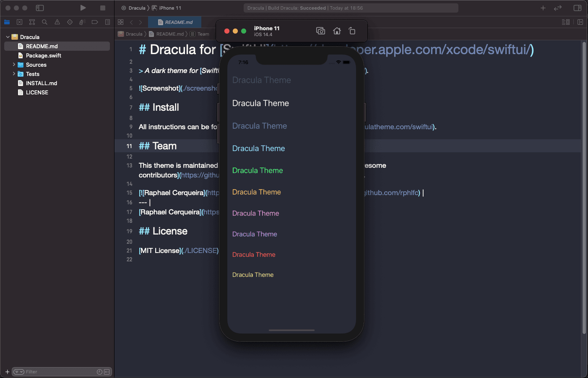Show the code review comparison view
The width and height of the screenshot is (588, 378).
pos(558,8)
